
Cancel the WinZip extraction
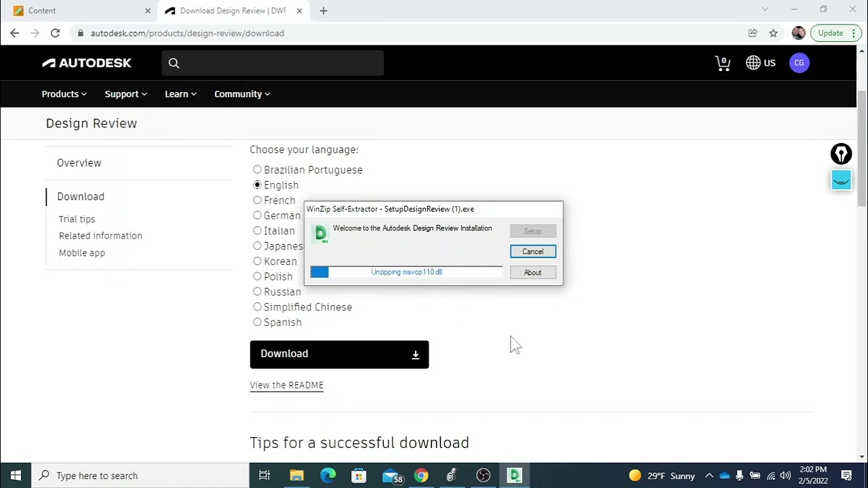tap(533, 251)
